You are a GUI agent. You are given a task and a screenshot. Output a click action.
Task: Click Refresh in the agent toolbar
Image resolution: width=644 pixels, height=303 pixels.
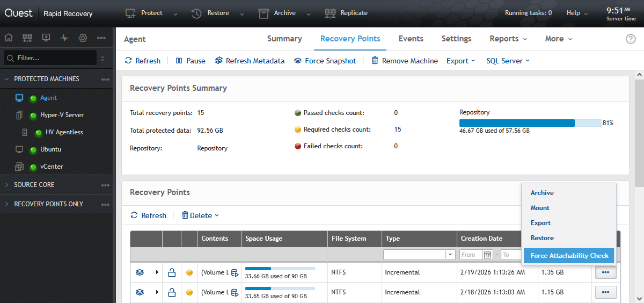point(143,61)
